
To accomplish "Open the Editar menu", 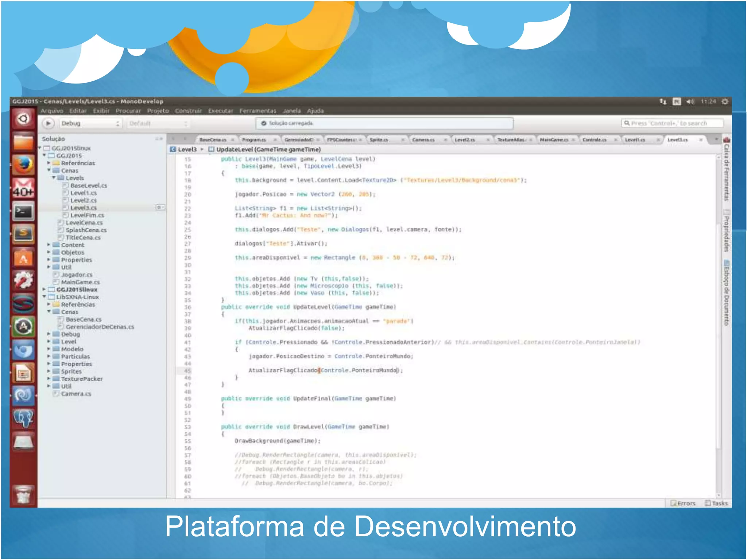I will click(x=78, y=111).
